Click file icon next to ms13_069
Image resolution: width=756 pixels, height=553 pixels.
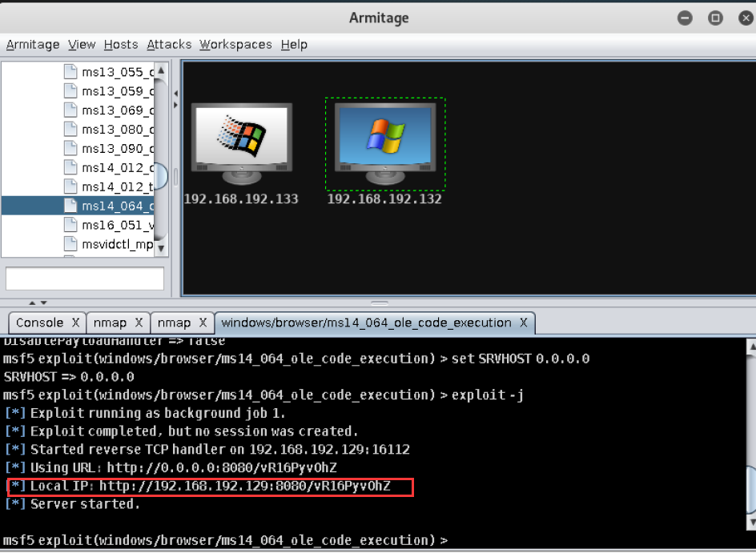click(70, 110)
